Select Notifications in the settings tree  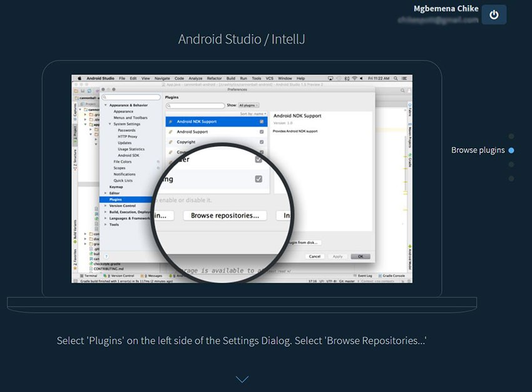click(125, 174)
